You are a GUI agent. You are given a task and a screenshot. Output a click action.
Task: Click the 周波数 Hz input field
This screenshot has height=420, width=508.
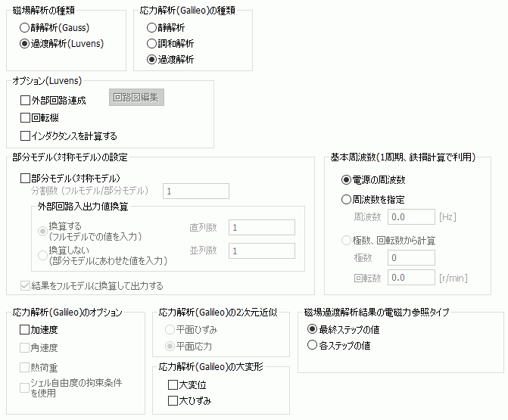tap(411, 218)
